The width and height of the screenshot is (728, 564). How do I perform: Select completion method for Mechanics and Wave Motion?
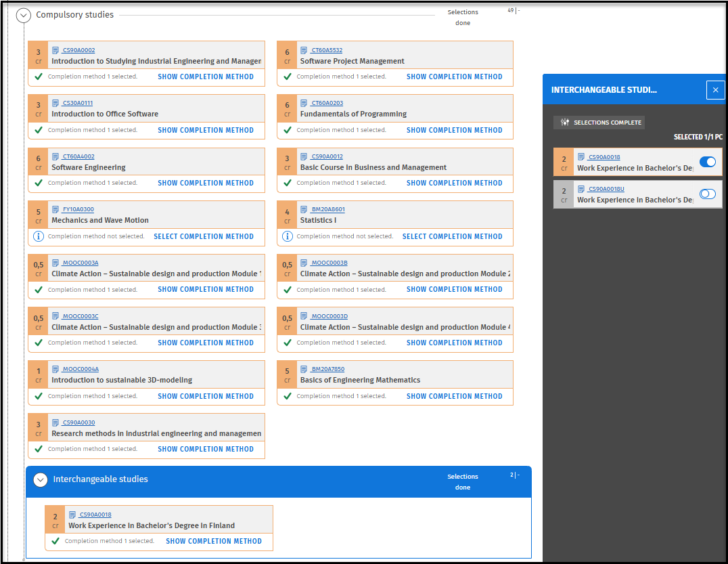click(x=204, y=236)
